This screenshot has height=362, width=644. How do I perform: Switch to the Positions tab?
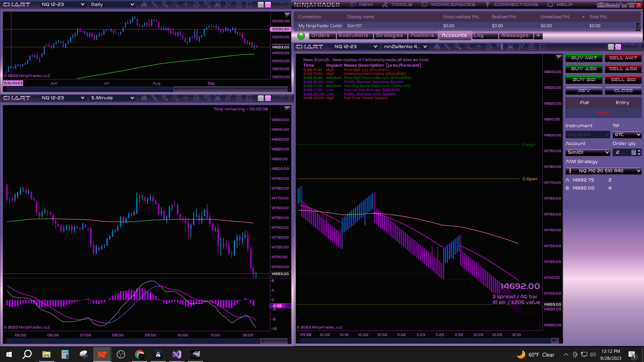click(x=422, y=35)
